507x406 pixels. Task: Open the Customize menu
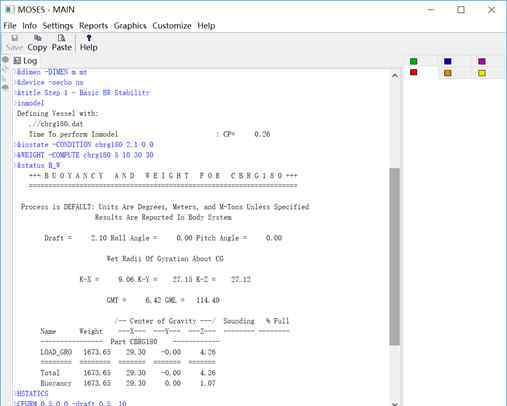pos(172,26)
